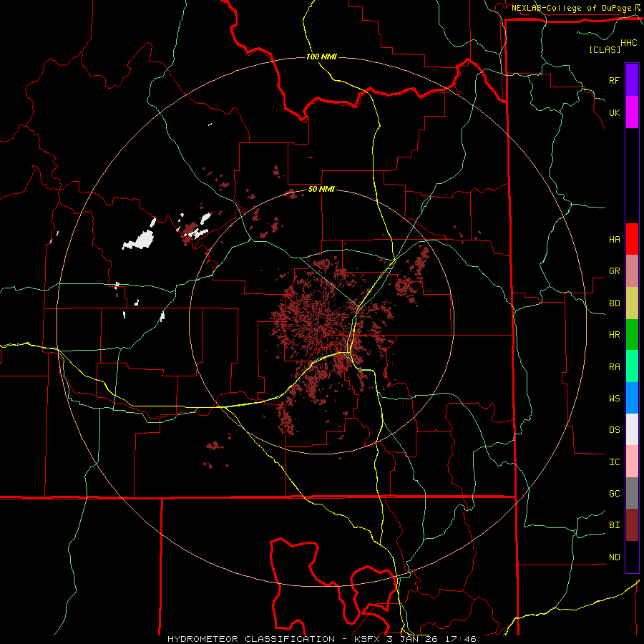The image size is (644, 644).
Task: Click the white DS legend swatch
Action: click(x=632, y=429)
